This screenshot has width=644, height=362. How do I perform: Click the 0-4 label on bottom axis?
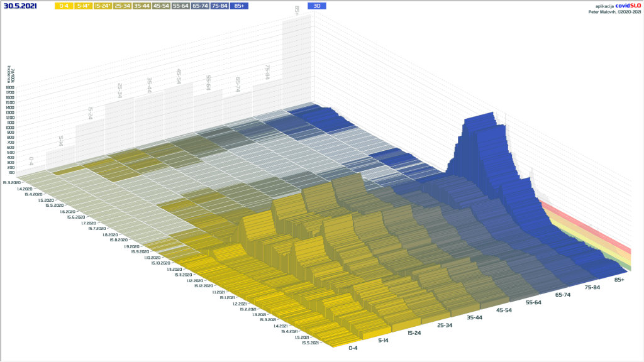coord(353,348)
